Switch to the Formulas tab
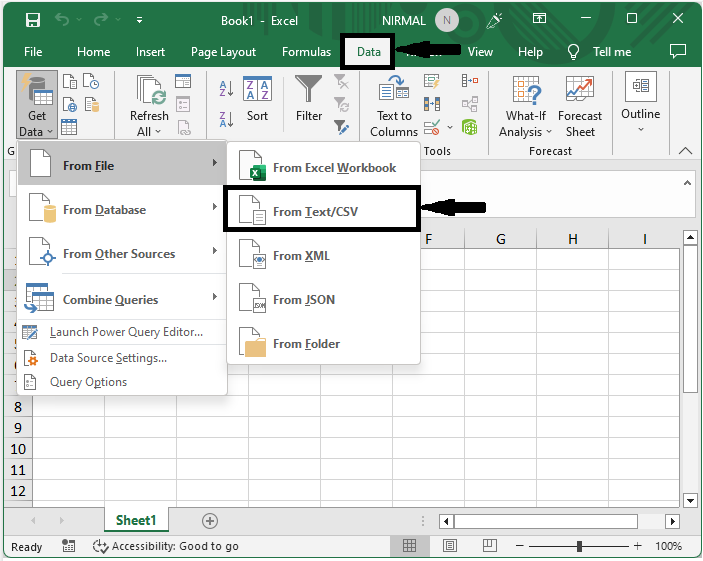The image size is (703, 561). click(306, 52)
